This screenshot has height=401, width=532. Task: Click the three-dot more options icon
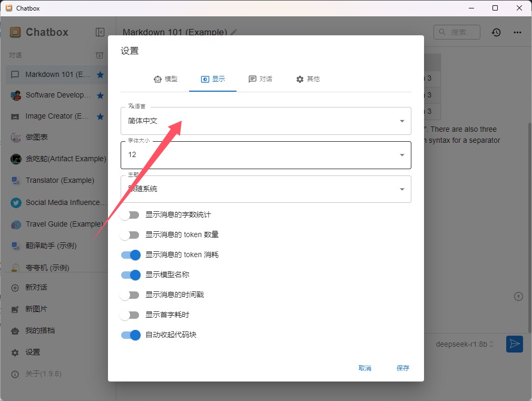click(x=518, y=32)
